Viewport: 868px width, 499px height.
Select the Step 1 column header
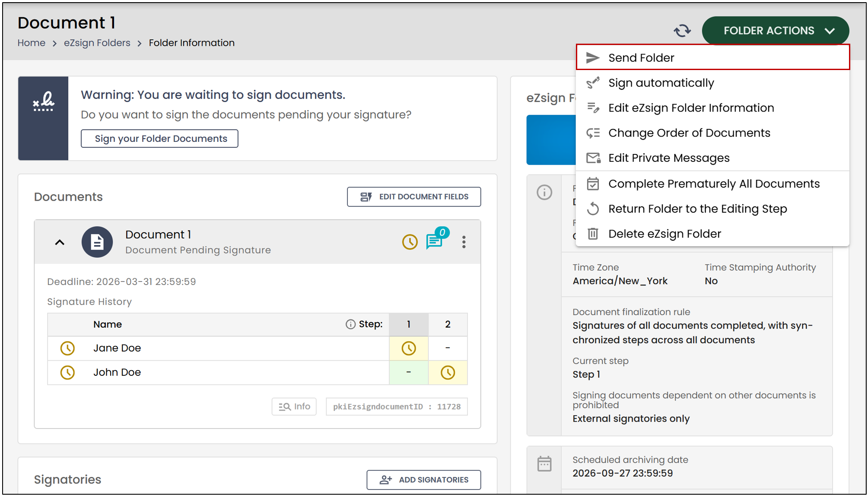tap(409, 324)
